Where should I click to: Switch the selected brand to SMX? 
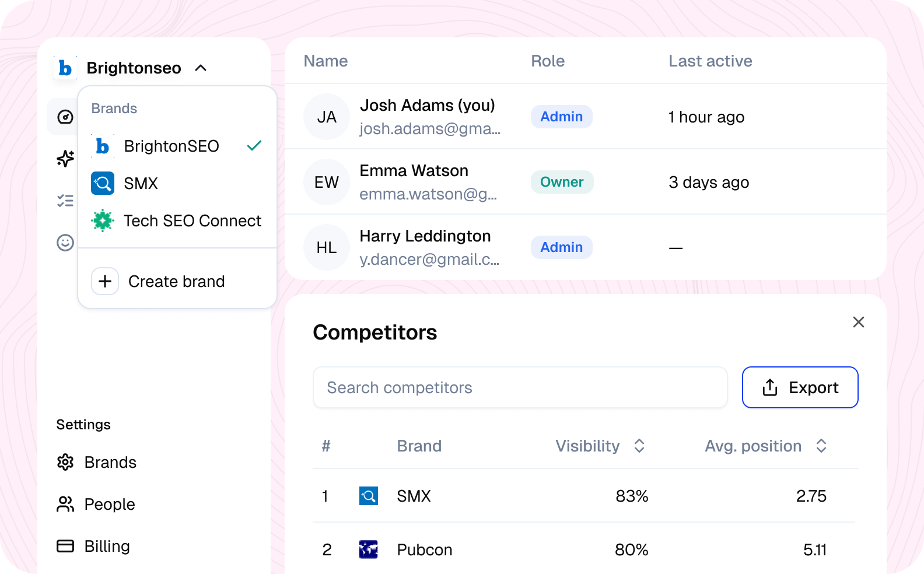(140, 183)
